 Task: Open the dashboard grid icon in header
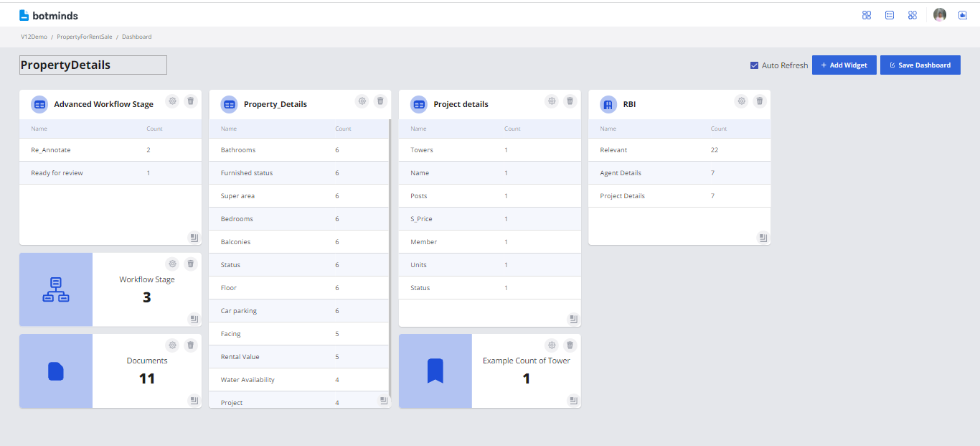[x=867, y=15]
